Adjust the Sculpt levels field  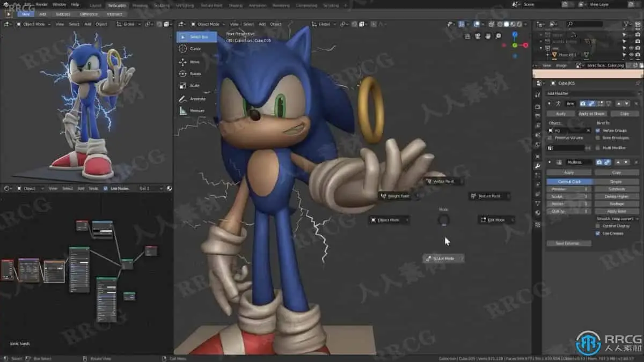pos(569,196)
